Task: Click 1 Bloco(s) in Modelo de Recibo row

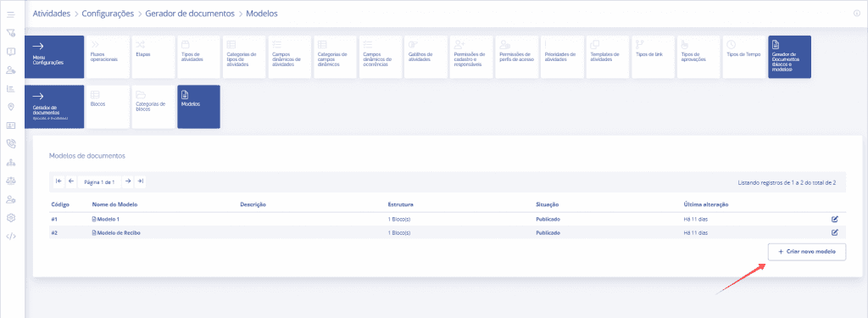Action: tap(399, 232)
